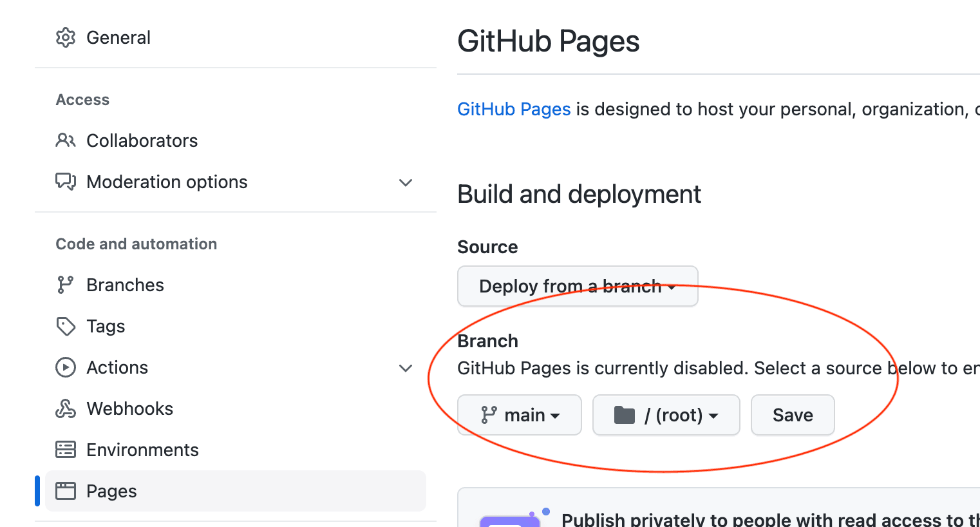Screen dimensions: 980x527
Task: Click the Source label
Action: pos(487,247)
